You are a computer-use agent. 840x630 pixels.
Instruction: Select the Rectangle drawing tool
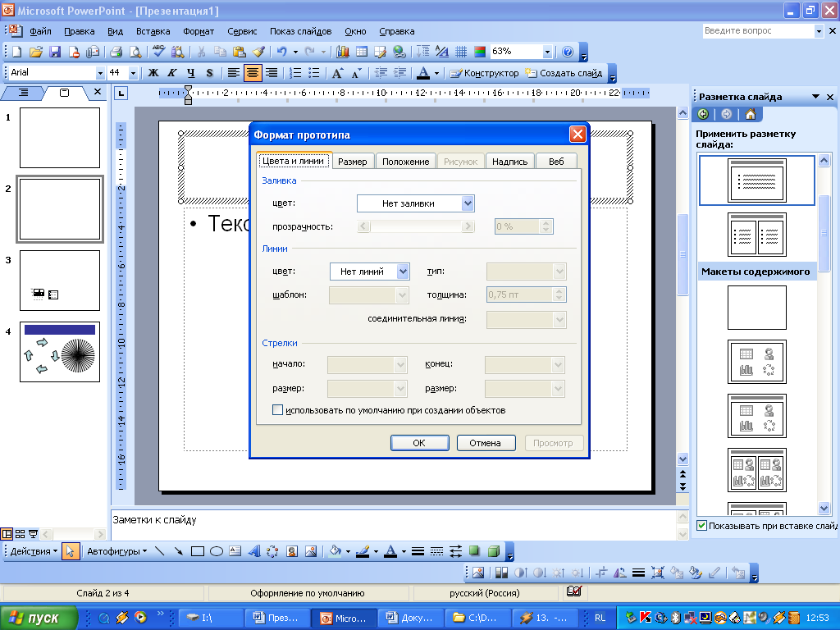tap(197, 550)
